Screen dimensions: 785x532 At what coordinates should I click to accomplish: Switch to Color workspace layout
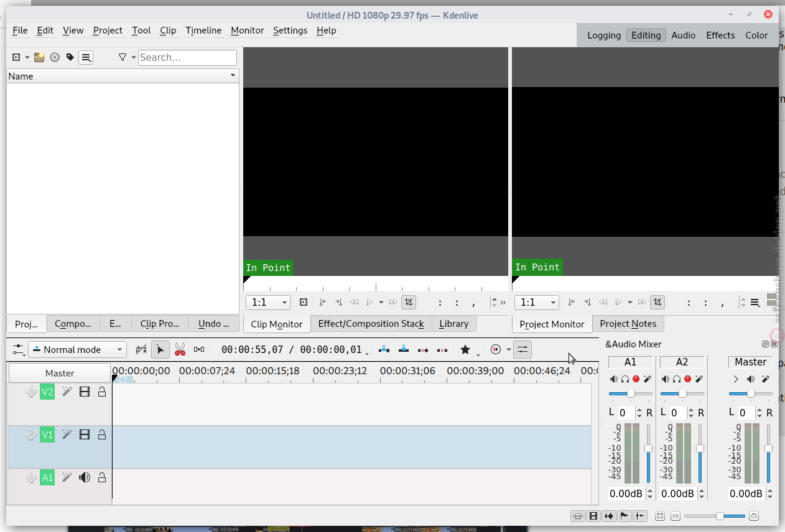[x=756, y=35]
